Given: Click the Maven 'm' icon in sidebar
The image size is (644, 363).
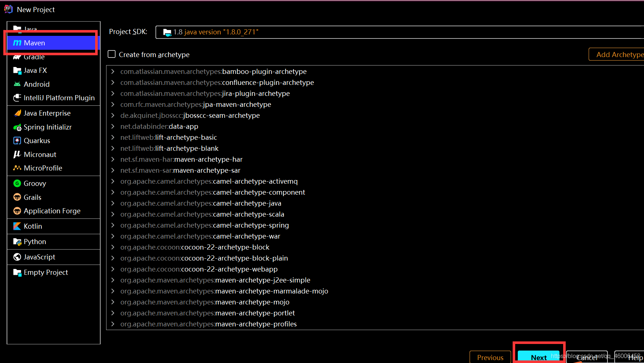Looking at the screenshot, I should click(17, 43).
